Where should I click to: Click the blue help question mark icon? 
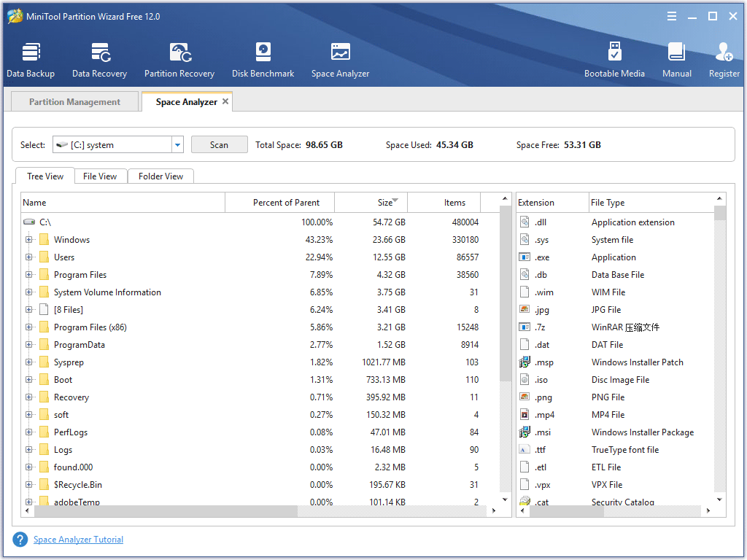coord(20,540)
